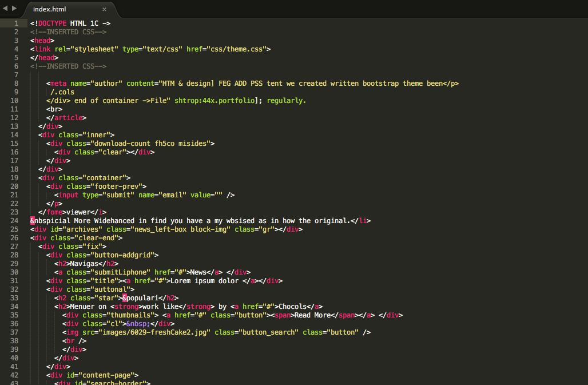Click the div class="fix" line

coord(73,247)
